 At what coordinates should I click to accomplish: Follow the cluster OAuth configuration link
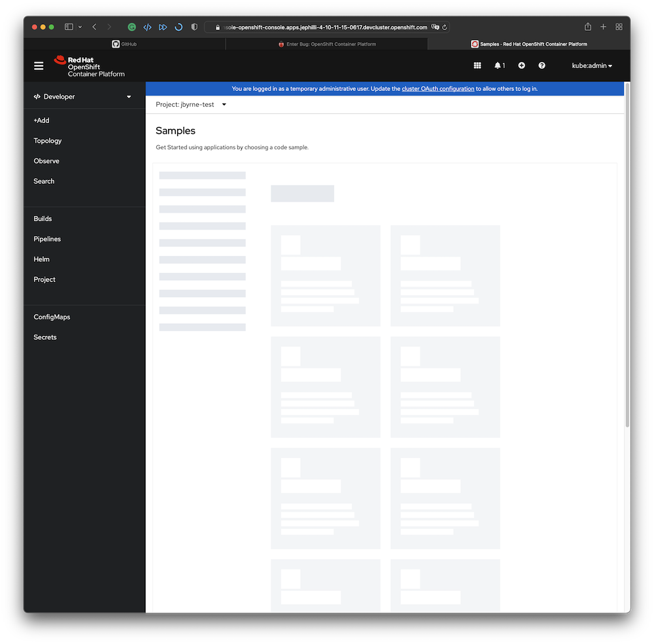click(x=438, y=89)
